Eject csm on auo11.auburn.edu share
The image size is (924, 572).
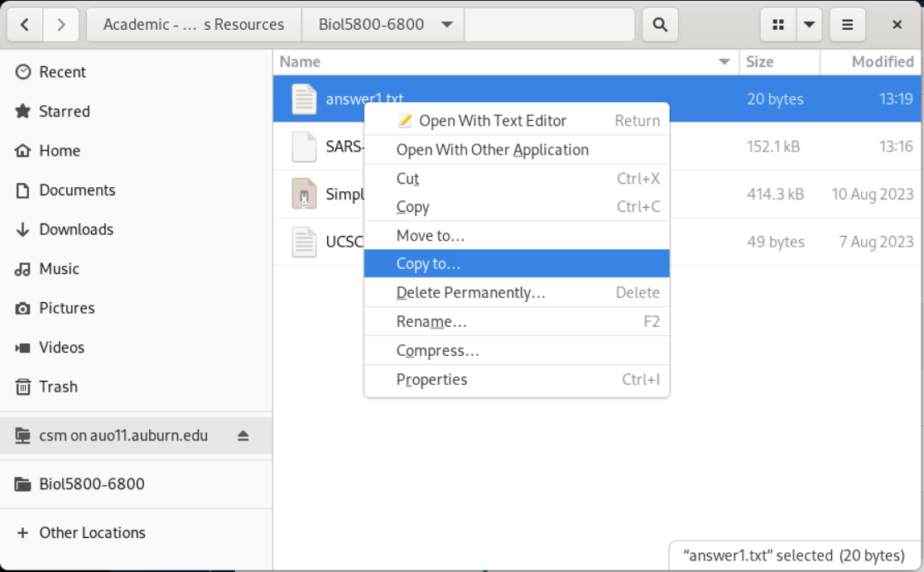pos(243,436)
